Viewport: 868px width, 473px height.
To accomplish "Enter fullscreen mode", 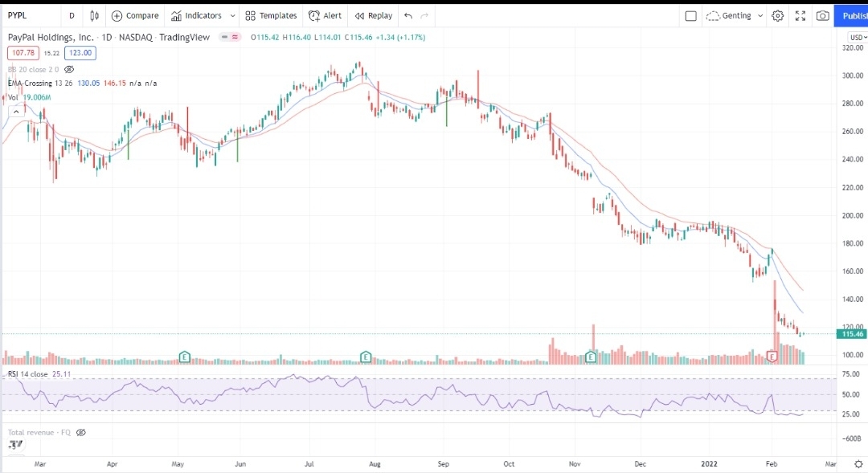I will tap(800, 15).
